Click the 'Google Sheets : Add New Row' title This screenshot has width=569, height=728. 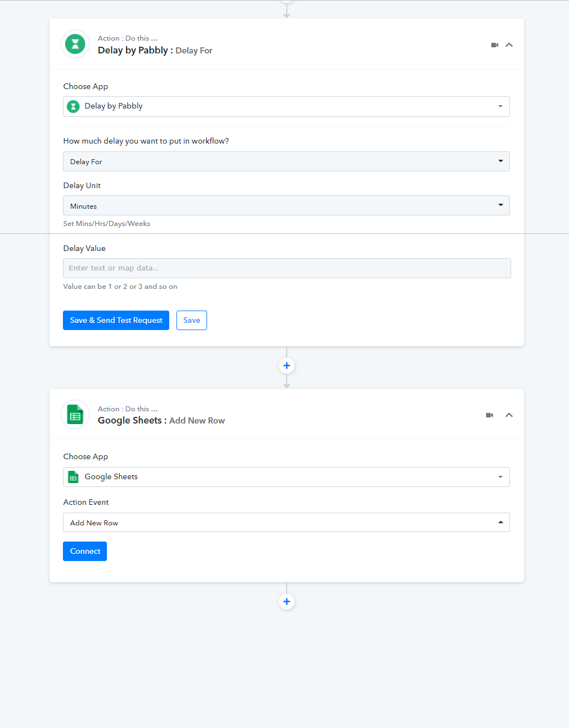point(161,420)
